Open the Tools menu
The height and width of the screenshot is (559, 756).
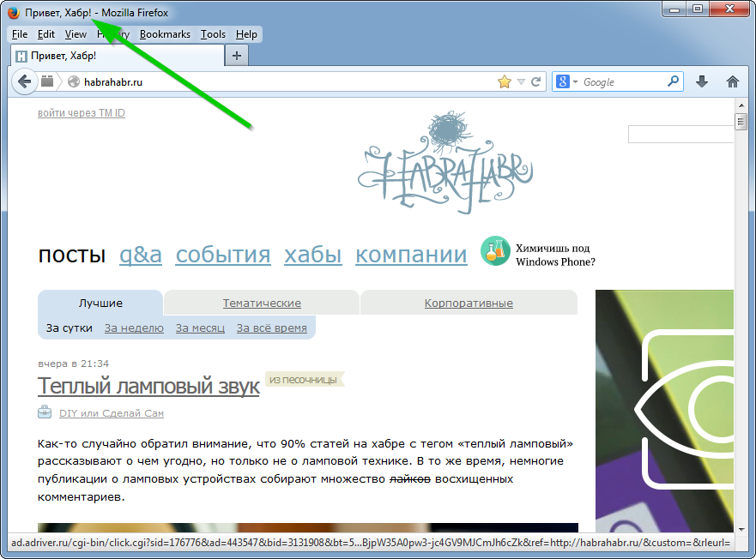(x=213, y=34)
